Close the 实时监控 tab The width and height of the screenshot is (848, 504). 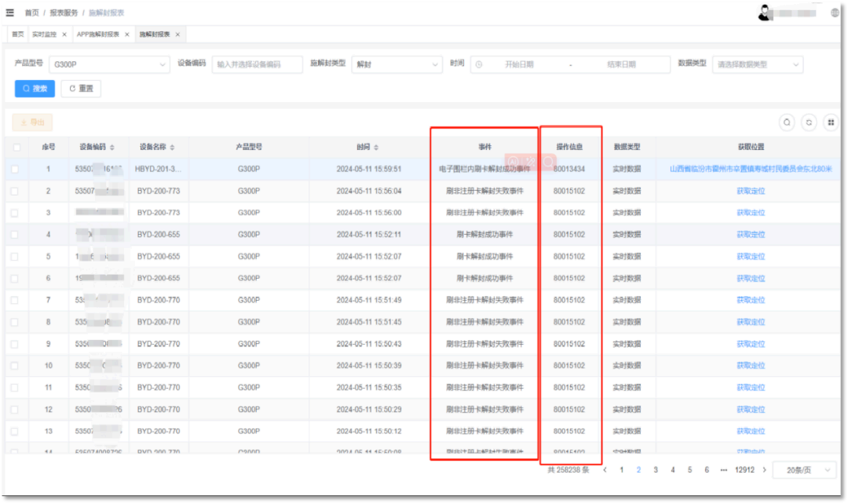point(64,35)
